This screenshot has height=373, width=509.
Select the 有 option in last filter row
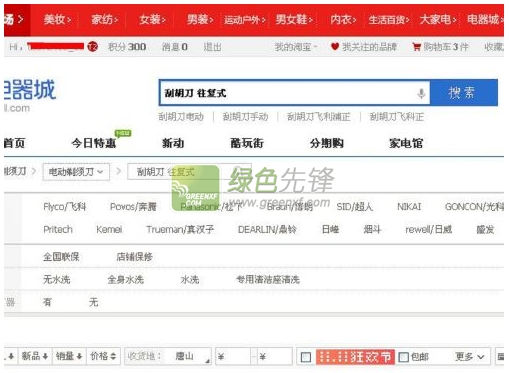47,302
